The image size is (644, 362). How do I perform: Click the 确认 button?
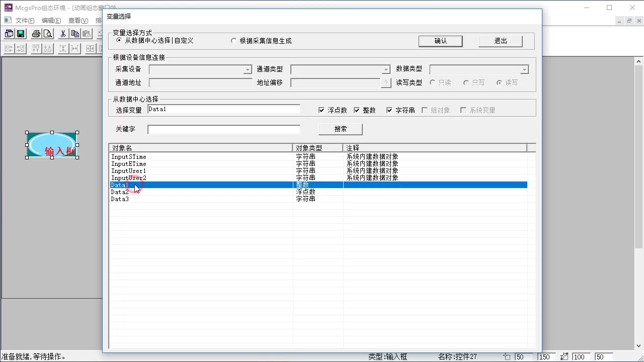point(441,41)
